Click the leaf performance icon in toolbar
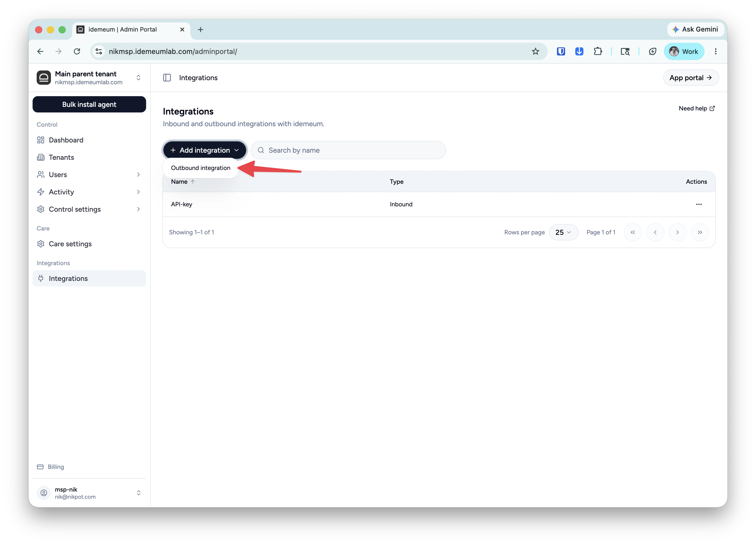This screenshot has height=545, width=756. [652, 51]
